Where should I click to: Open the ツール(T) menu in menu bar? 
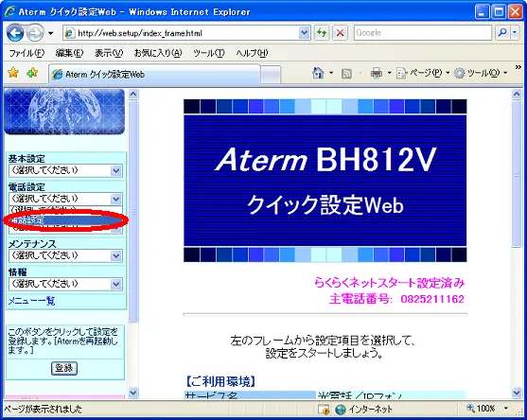point(208,53)
